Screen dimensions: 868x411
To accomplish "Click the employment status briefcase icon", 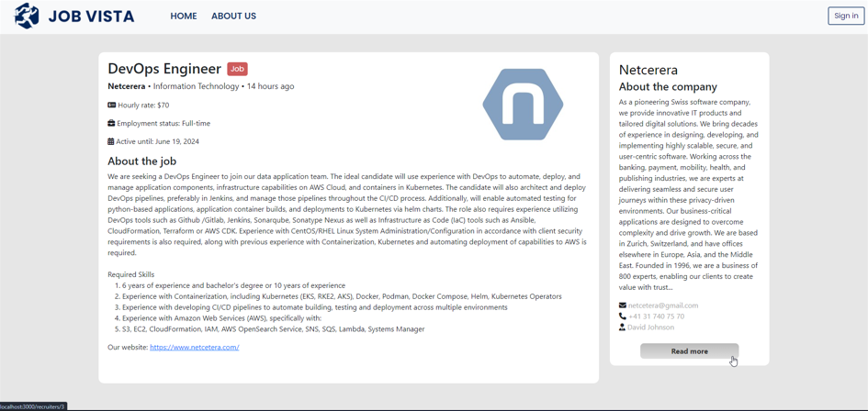I will [x=111, y=123].
